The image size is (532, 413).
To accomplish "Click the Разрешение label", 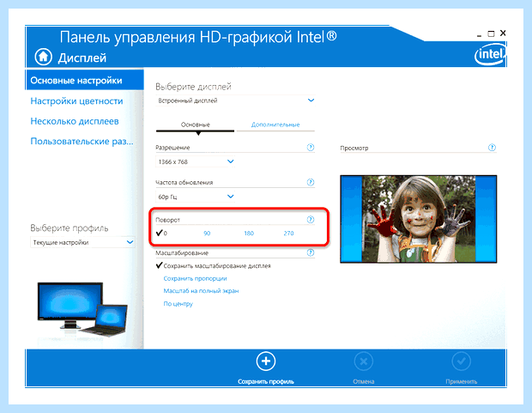I will (x=172, y=148).
